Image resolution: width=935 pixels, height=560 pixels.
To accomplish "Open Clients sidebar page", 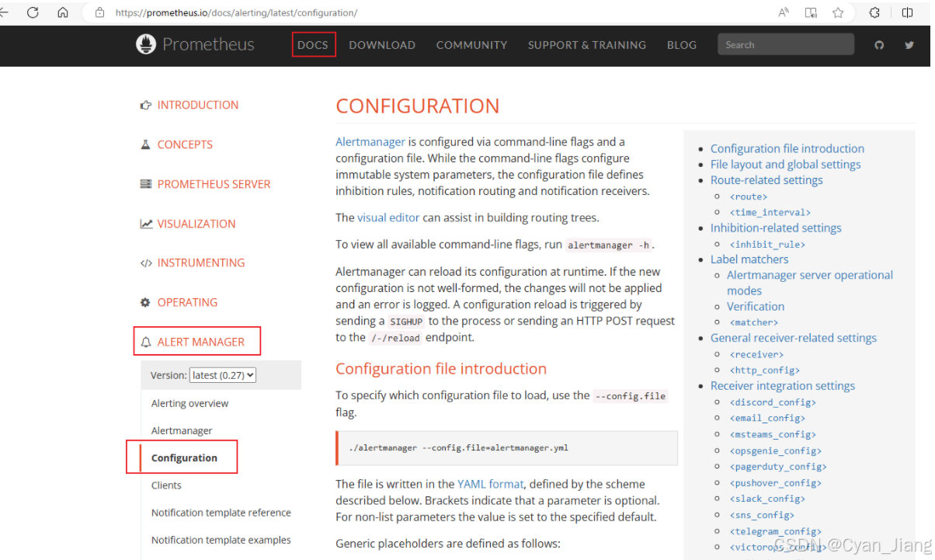I will click(x=166, y=485).
